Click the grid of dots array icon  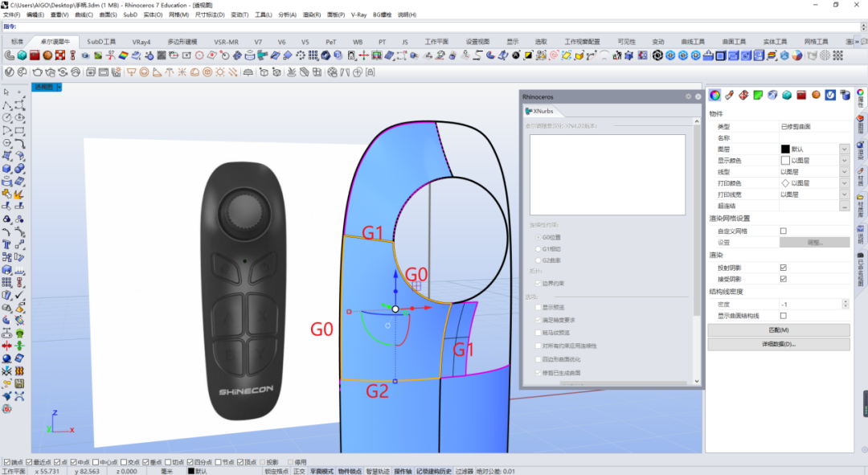click(x=313, y=55)
